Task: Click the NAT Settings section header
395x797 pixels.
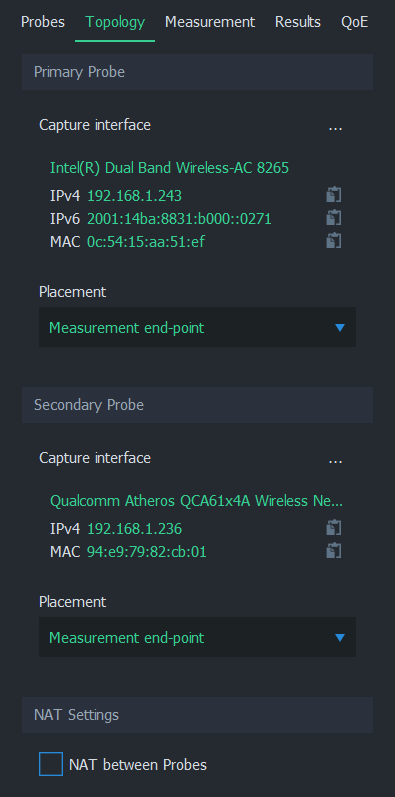Action: click(197, 715)
